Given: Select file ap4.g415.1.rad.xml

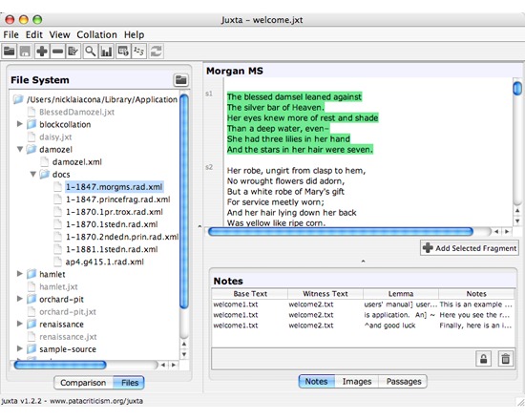Looking at the screenshot, I should click(105, 262).
